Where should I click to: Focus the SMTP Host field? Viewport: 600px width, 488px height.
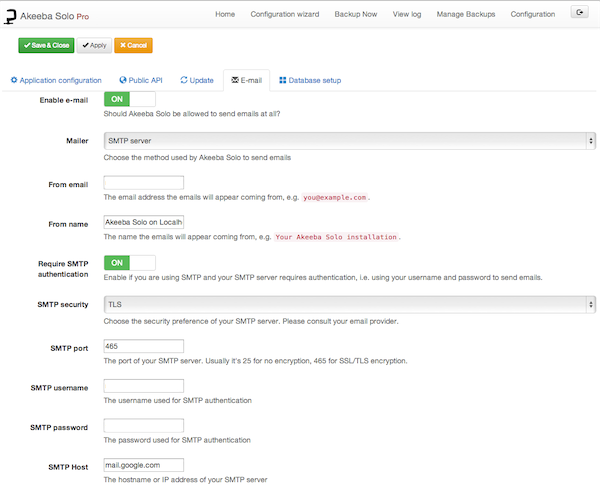143,465
